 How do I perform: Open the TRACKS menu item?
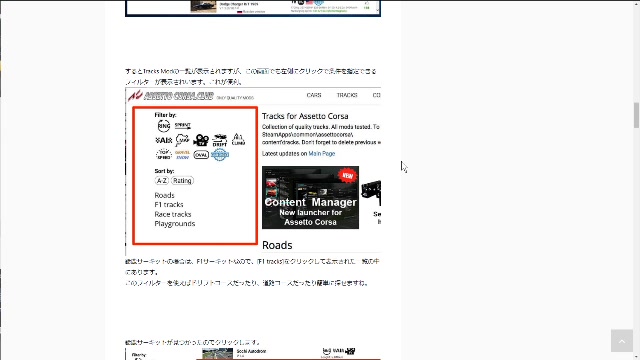347,95
